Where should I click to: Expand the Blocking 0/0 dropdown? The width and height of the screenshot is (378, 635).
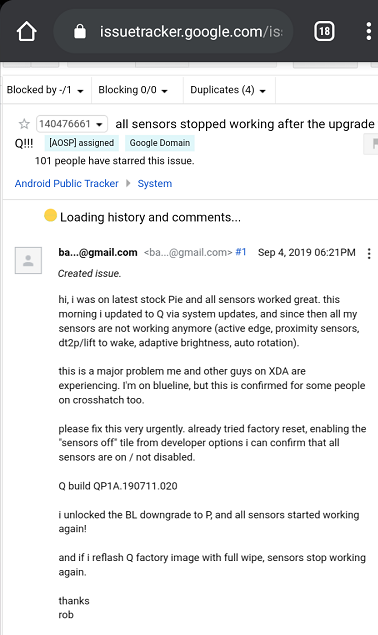coord(133,90)
